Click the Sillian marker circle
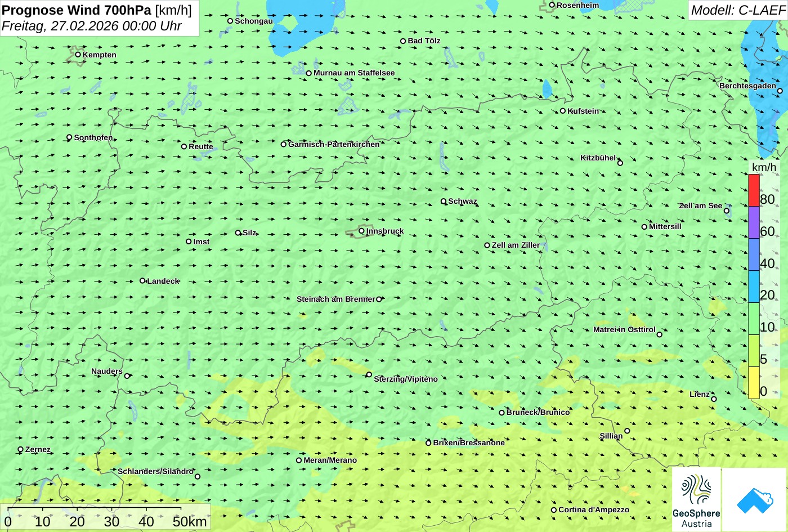 pos(627,431)
